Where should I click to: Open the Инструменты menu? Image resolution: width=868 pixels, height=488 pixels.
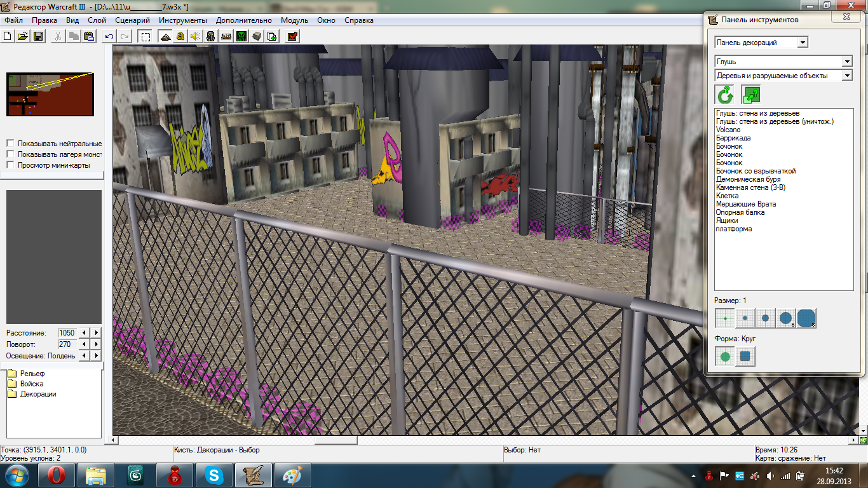point(182,20)
